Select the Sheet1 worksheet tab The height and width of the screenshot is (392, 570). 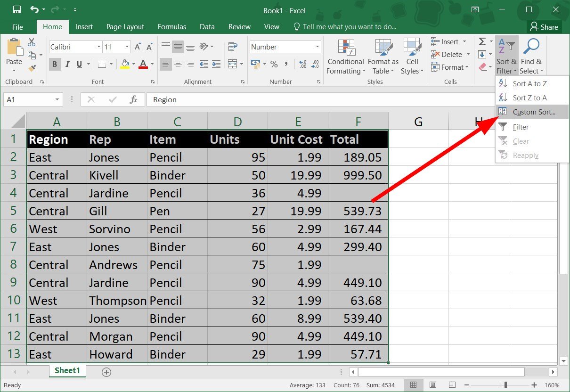[67, 370]
